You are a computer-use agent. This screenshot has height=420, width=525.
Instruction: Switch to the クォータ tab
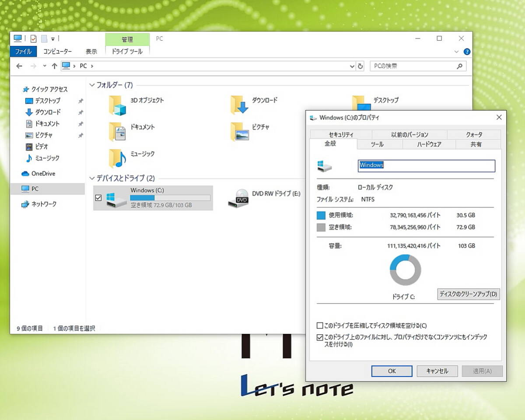click(x=474, y=135)
